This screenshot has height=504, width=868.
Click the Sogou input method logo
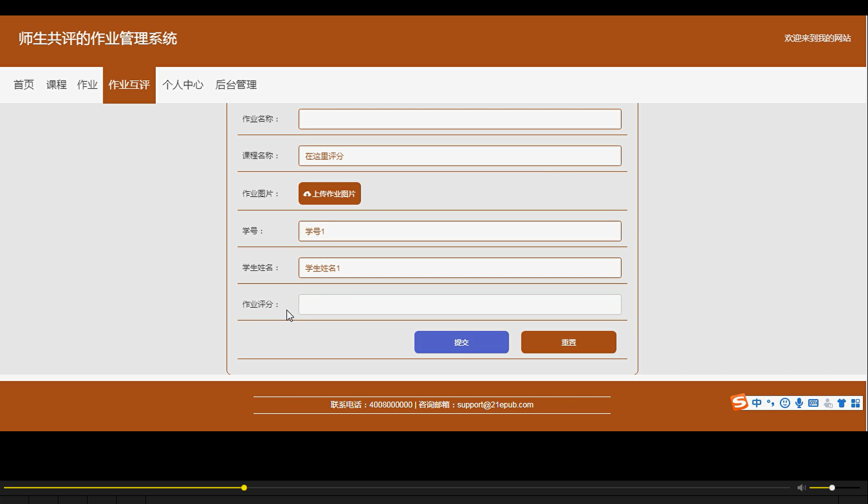coord(739,402)
